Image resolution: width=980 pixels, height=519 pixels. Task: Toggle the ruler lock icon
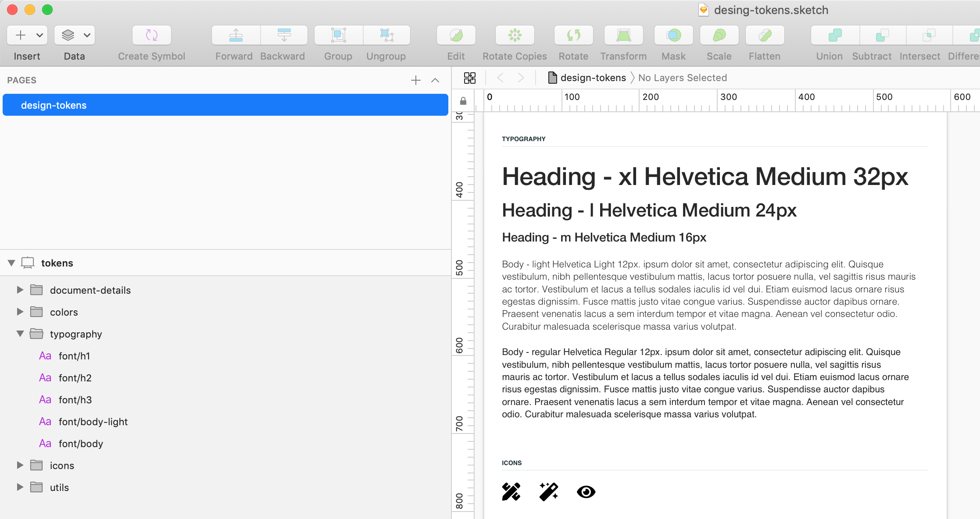(x=463, y=101)
